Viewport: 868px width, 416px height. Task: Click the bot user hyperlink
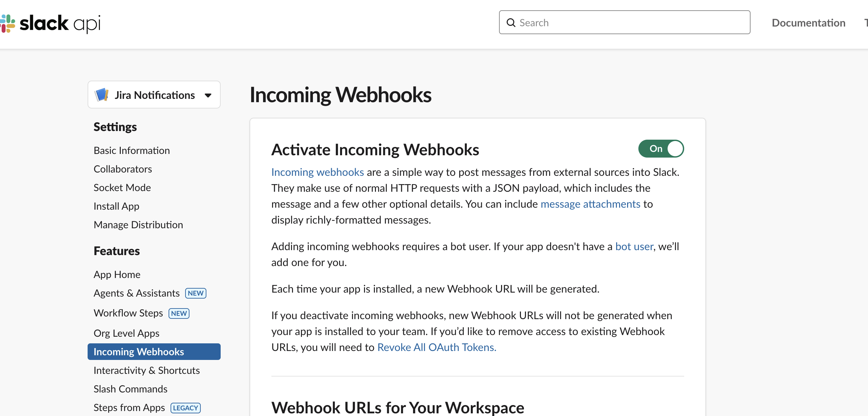pos(634,246)
